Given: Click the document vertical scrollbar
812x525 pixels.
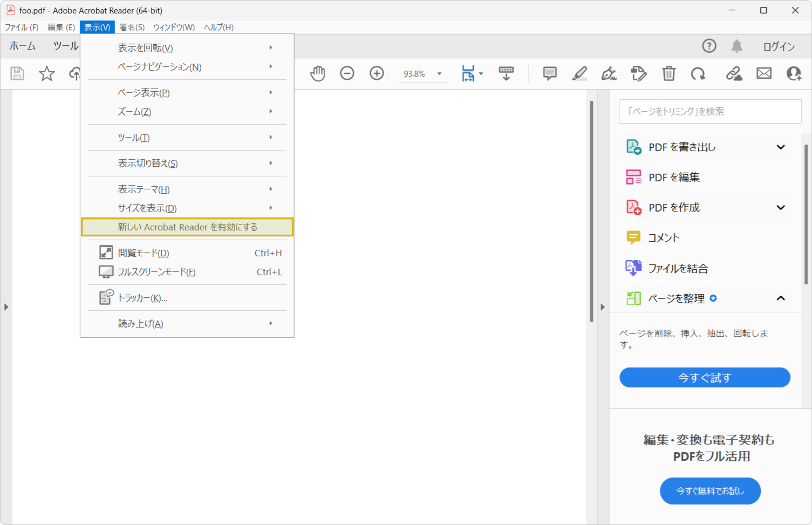Looking at the screenshot, I should [x=591, y=212].
